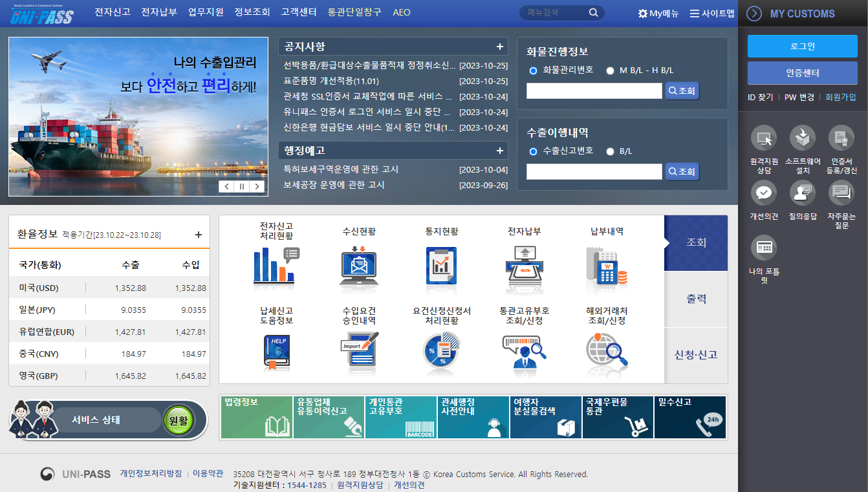Open the 납세신고 도움정보 help book icon
Viewport: 868px width, 492px height.
click(x=276, y=352)
